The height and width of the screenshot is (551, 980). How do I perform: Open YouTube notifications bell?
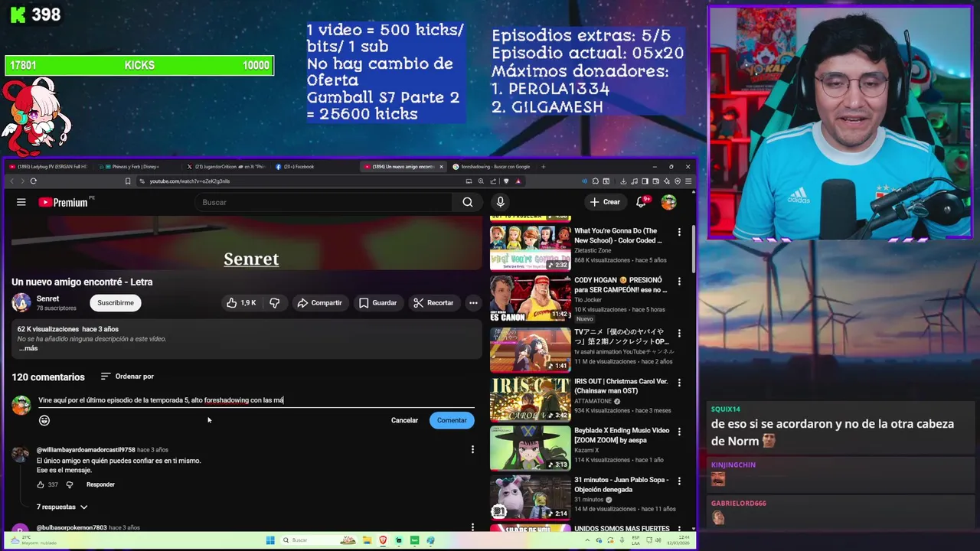click(642, 202)
